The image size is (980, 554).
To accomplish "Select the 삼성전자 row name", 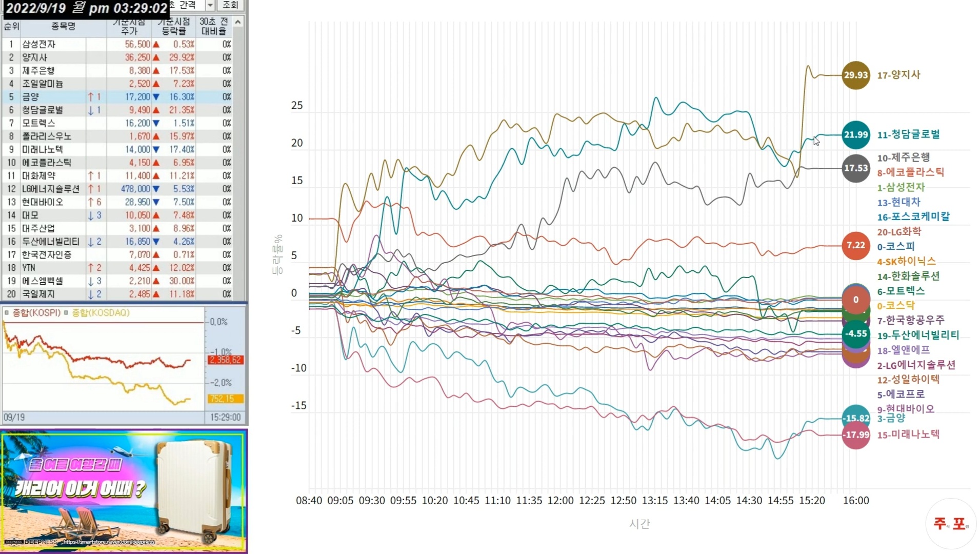I will (x=39, y=44).
